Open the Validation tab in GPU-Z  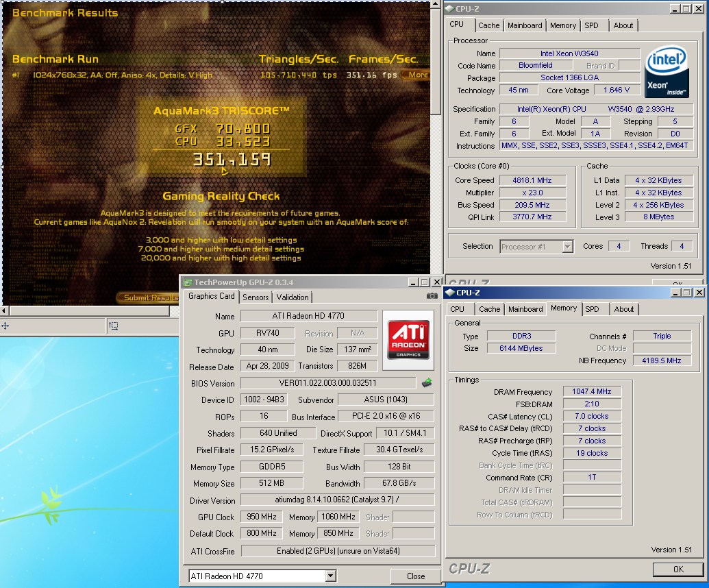[x=293, y=297]
